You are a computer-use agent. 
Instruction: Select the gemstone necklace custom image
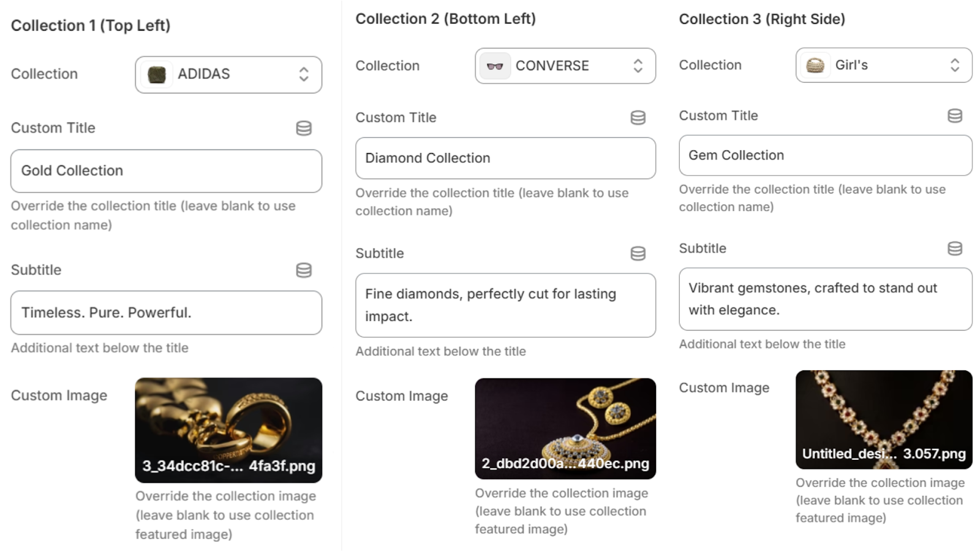click(884, 420)
